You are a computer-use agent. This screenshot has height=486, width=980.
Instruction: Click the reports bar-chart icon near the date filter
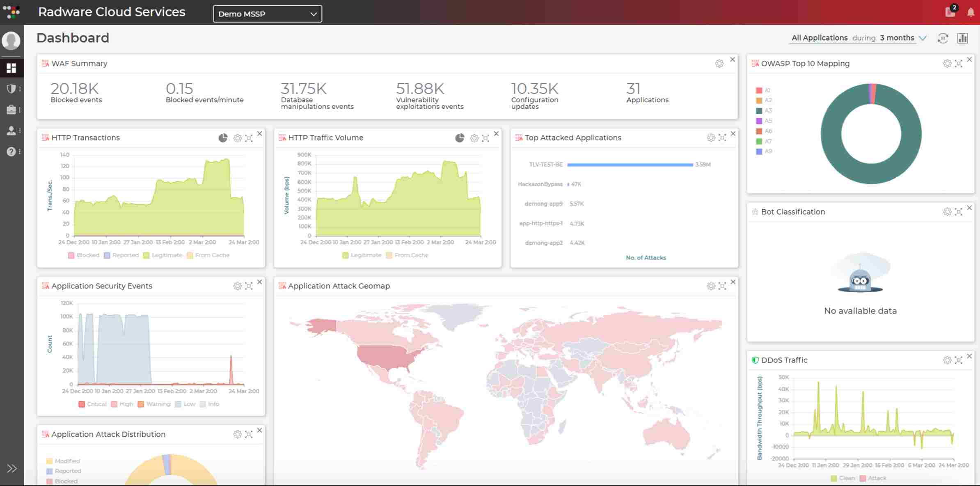[963, 38]
